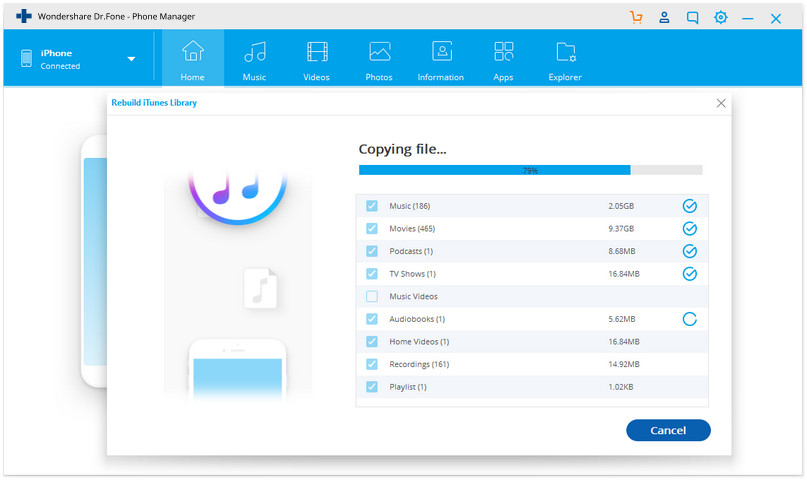Cancel the file copying
The height and width of the screenshot is (480, 807).
click(x=668, y=430)
